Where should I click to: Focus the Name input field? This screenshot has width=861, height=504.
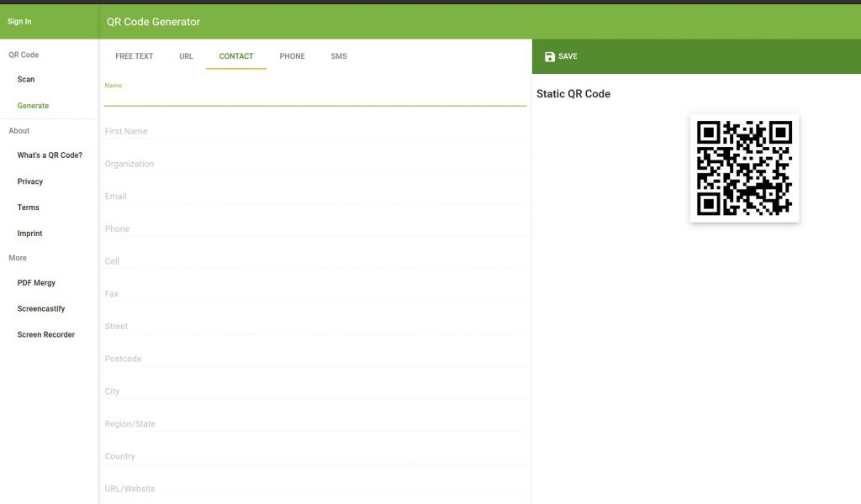tap(315, 97)
